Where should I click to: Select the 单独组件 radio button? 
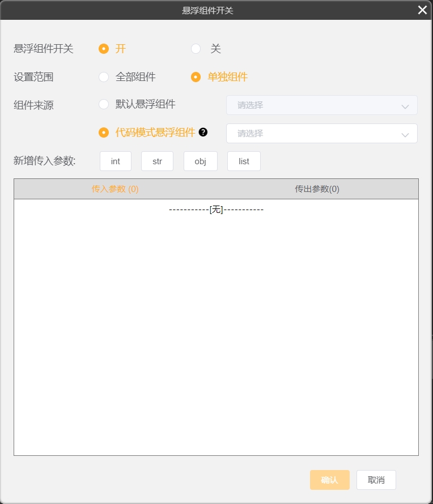pos(196,77)
